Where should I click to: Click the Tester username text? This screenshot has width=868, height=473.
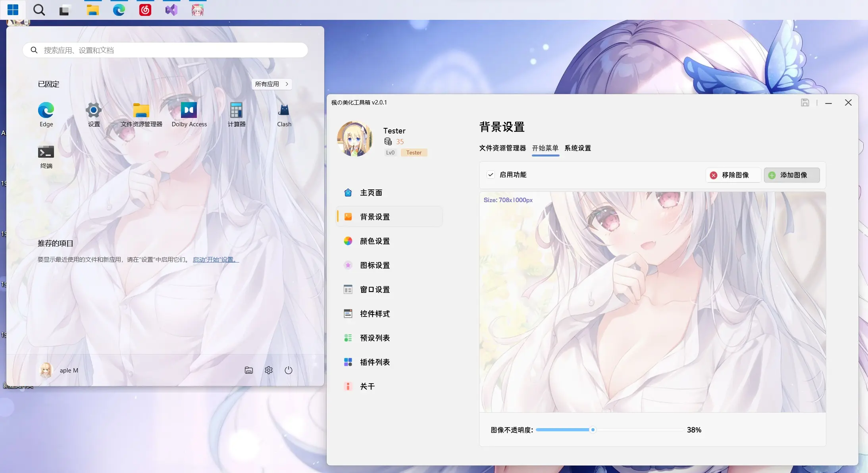tap(394, 131)
